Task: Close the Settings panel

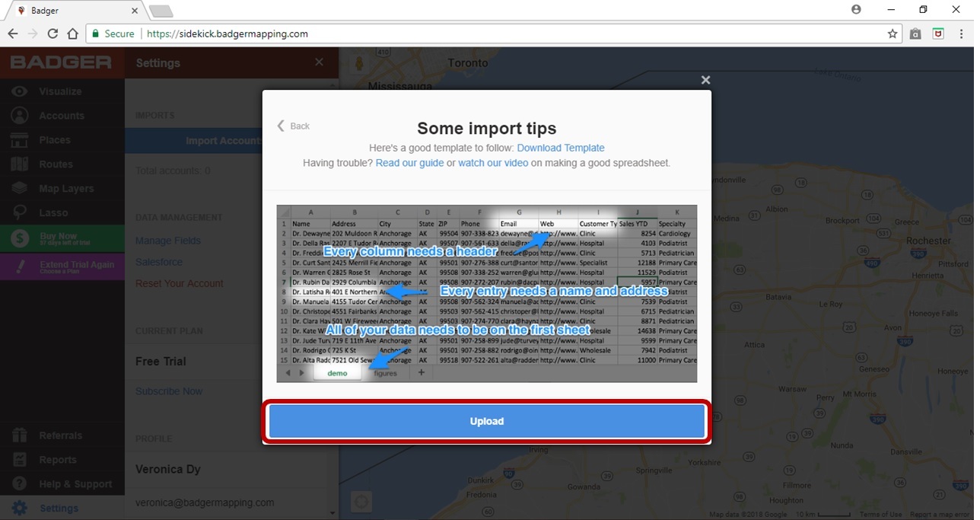Action: point(319,62)
